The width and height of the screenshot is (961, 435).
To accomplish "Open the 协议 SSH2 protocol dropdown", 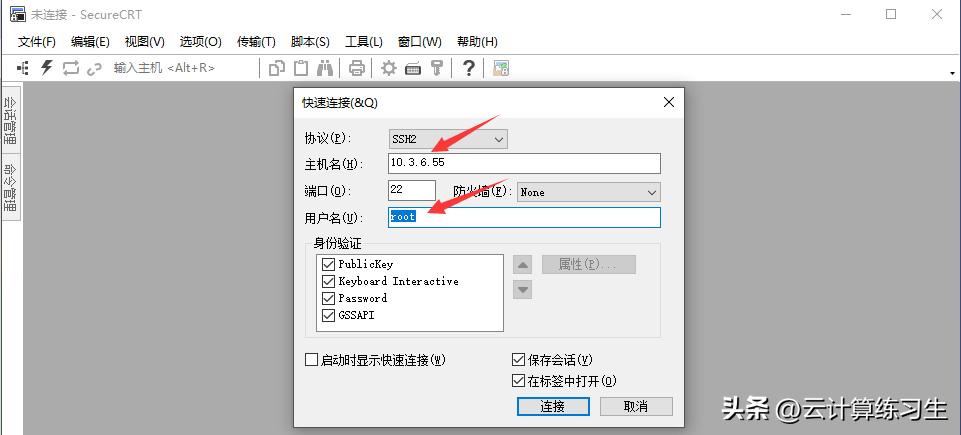I will (x=448, y=139).
